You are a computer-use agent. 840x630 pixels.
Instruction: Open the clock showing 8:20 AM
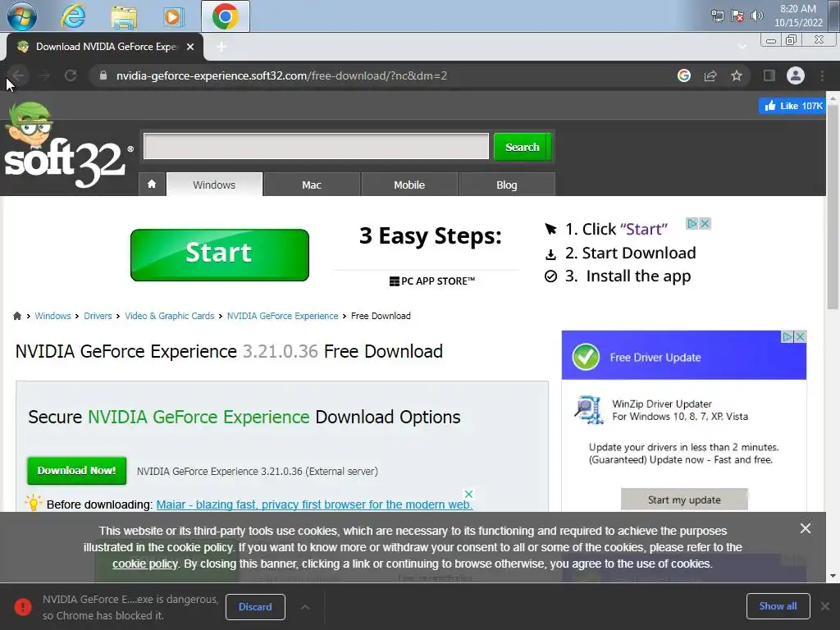click(x=798, y=16)
